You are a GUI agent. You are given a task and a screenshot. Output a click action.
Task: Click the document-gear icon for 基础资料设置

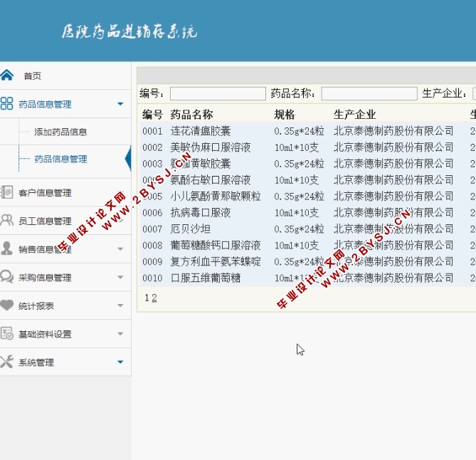tap(6, 333)
